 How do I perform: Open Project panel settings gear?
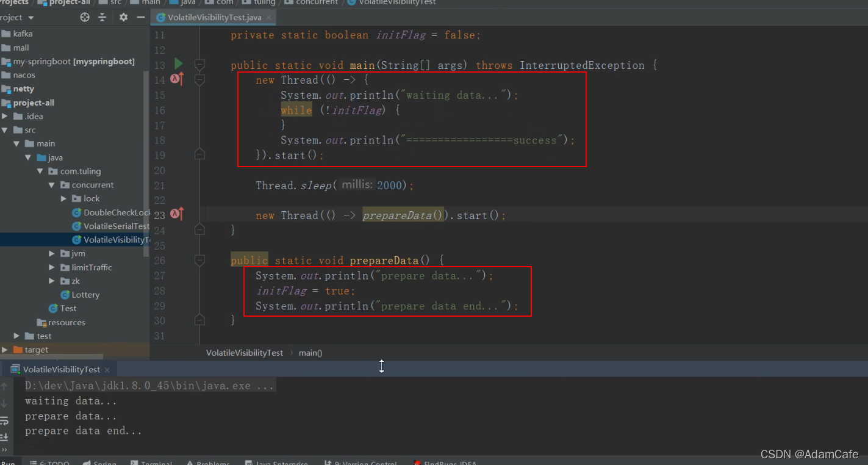[123, 17]
